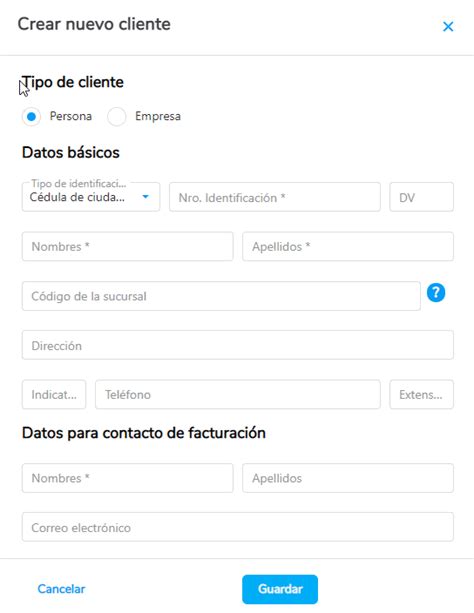Select the Persona radio button
Screen dimensions: 474x613
tap(31, 117)
